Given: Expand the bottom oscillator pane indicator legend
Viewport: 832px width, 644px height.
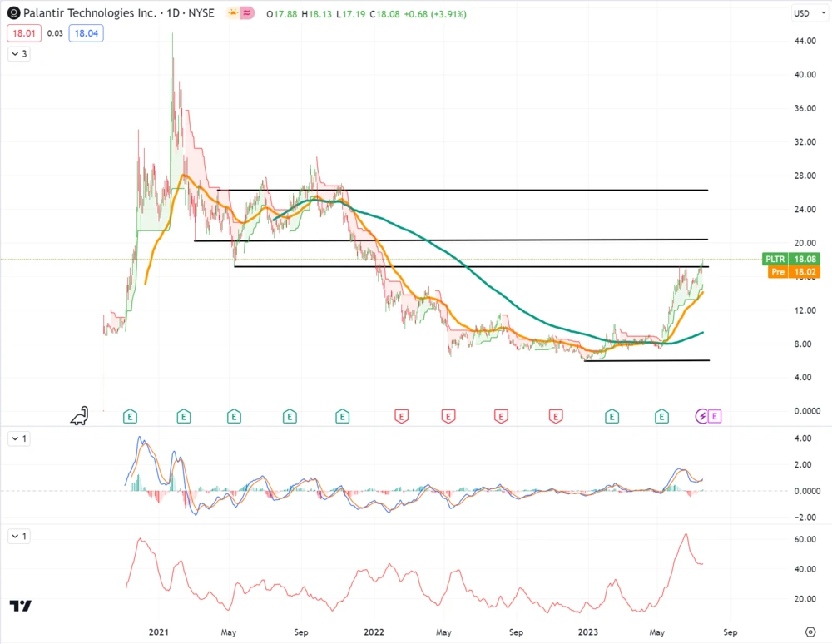Looking at the screenshot, I should pyautogui.click(x=19, y=537).
